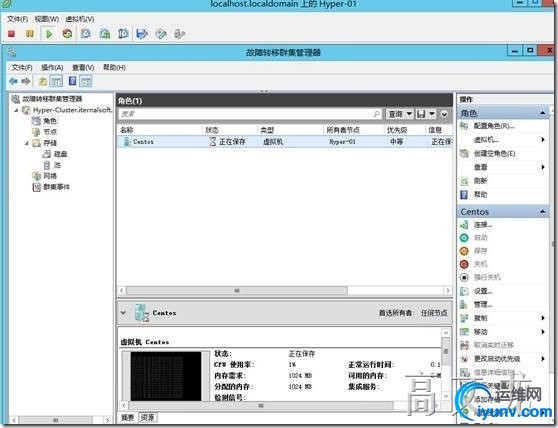This screenshot has width=558, height=428.
Task: Click 配置角色(R)... in the actions pane
Action: [x=494, y=126]
